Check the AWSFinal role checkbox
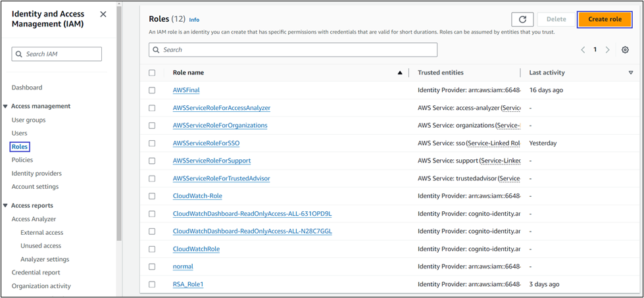Viewport: 644px width, 298px height. (152, 90)
